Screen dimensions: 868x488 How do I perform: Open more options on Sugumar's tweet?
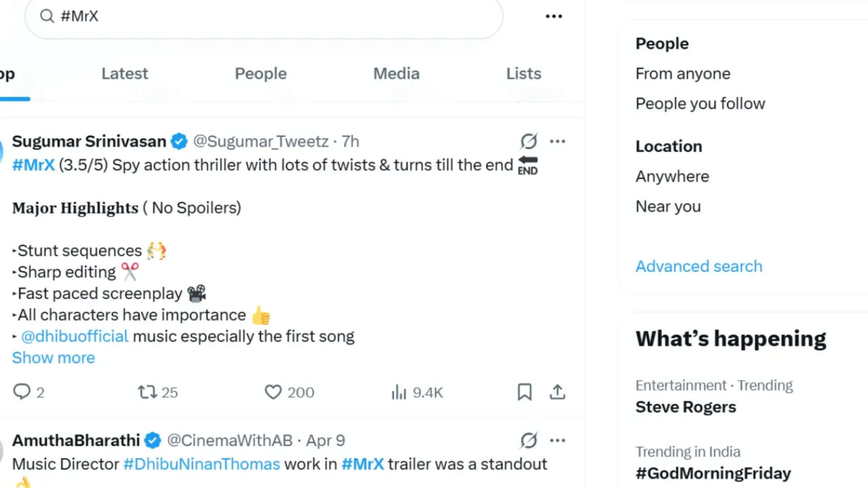point(557,141)
